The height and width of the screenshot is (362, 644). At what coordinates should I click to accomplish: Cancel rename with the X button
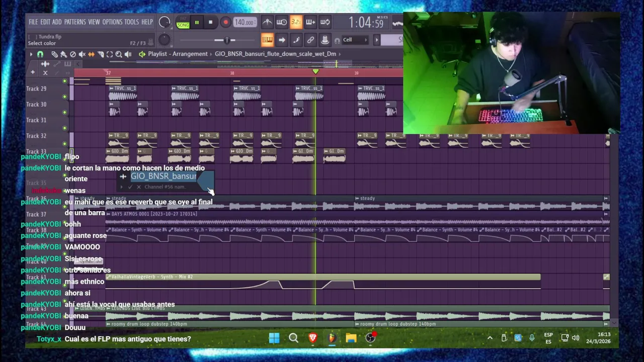click(139, 187)
